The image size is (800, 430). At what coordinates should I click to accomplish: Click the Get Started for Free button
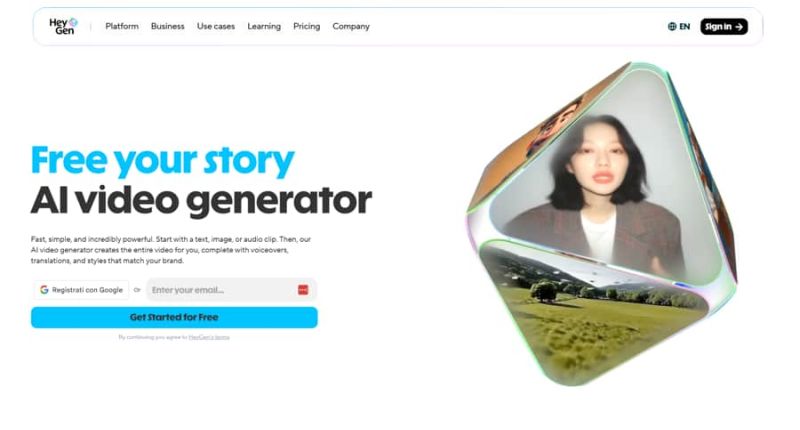pos(174,317)
